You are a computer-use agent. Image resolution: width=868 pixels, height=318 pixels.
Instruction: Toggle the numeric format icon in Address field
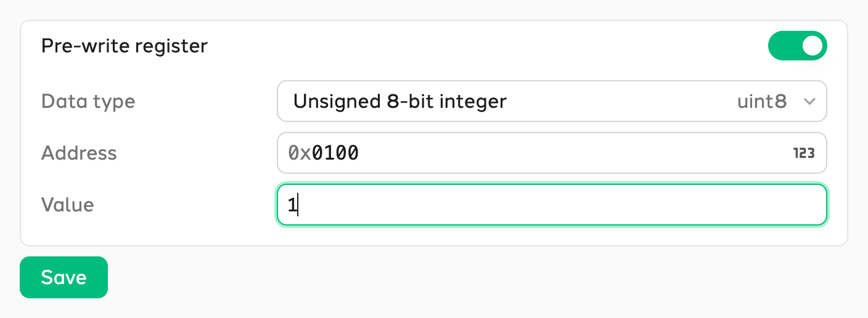pyautogui.click(x=804, y=153)
